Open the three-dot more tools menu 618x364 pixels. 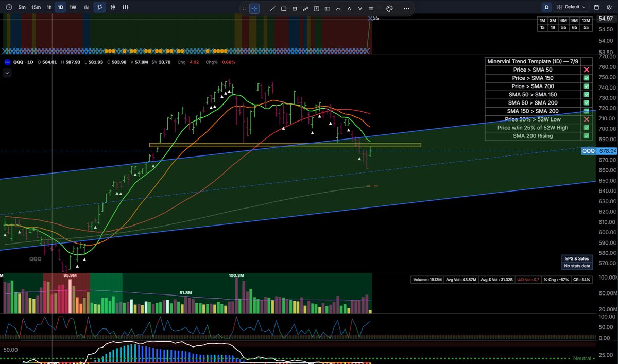[x=406, y=8]
